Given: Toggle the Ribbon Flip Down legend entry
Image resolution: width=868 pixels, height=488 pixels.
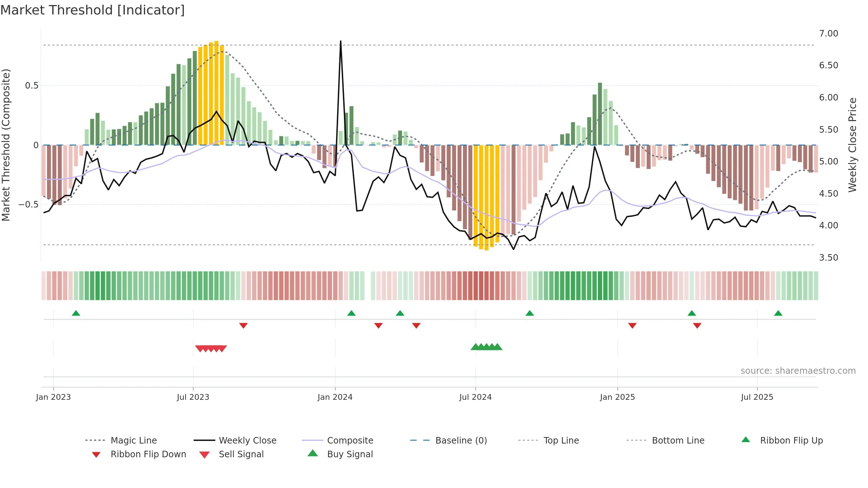Looking at the screenshot, I should pyautogui.click(x=139, y=454).
